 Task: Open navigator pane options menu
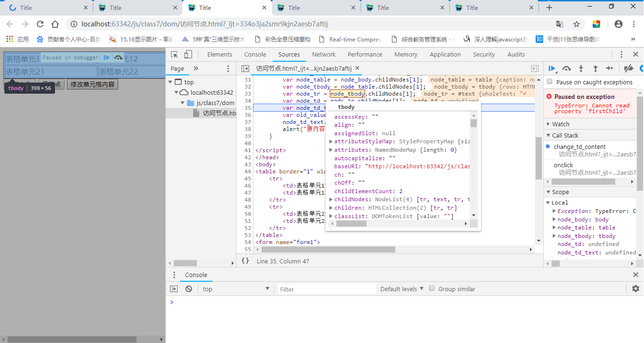pyautogui.click(x=228, y=68)
